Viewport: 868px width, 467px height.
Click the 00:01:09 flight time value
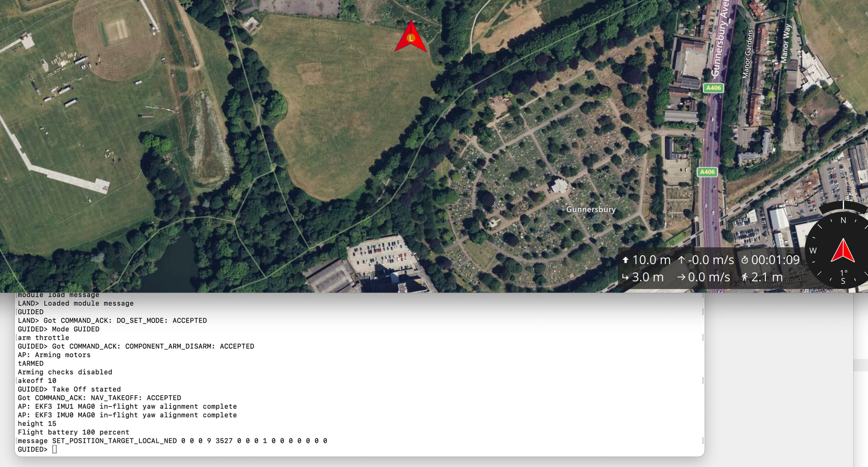775,260
